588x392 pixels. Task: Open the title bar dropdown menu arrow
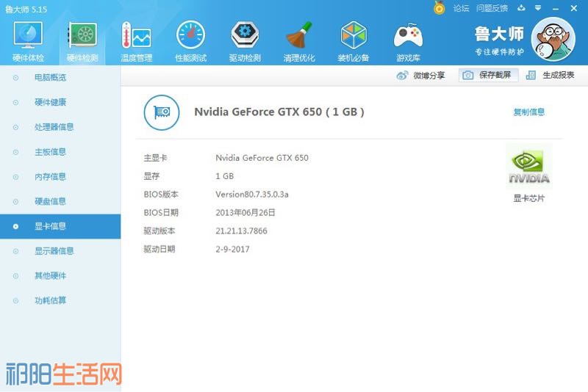(x=538, y=8)
